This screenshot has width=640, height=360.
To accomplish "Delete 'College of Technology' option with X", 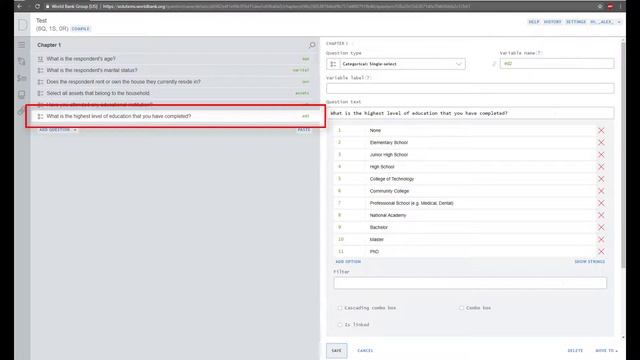I will pos(601,179).
